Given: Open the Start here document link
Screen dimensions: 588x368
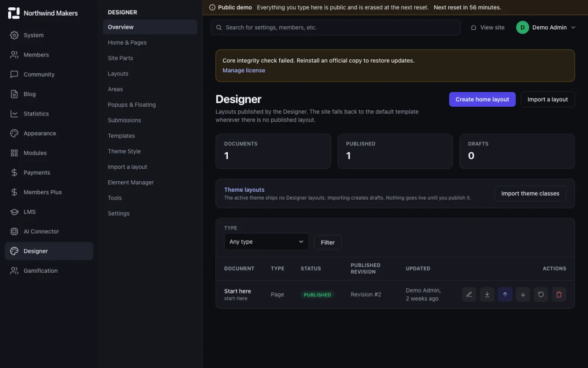Looking at the screenshot, I should point(237,291).
